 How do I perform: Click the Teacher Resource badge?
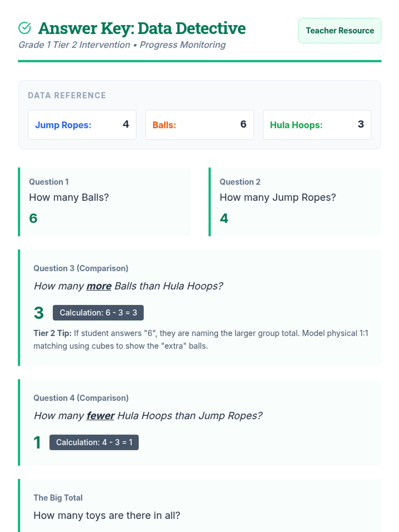(339, 31)
